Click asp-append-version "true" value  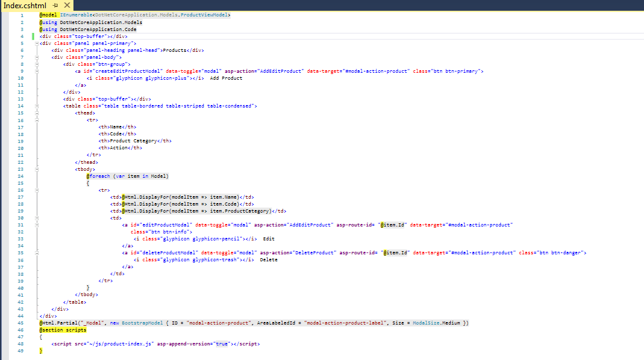(x=222, y=344)
